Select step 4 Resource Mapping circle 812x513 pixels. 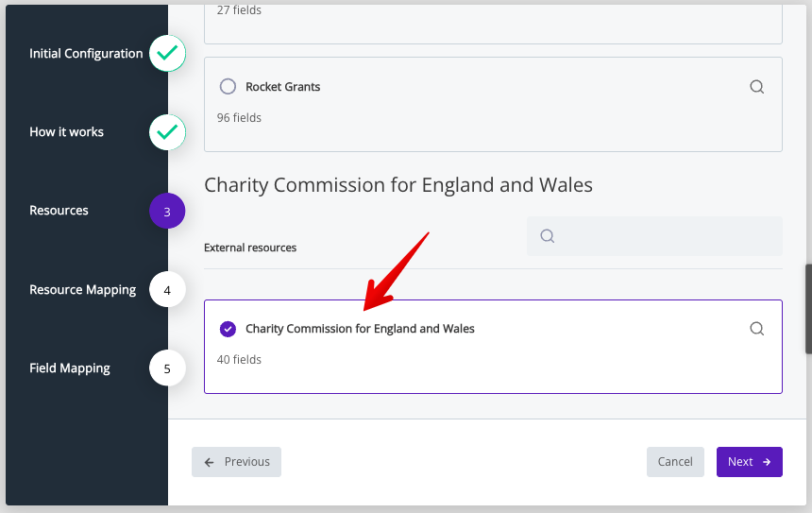[167, 290]
